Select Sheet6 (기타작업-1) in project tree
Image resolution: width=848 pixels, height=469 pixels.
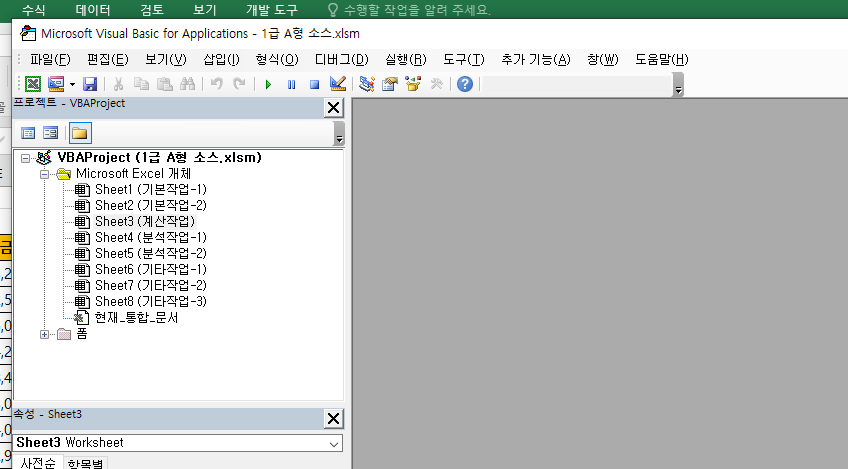(151, 269)
